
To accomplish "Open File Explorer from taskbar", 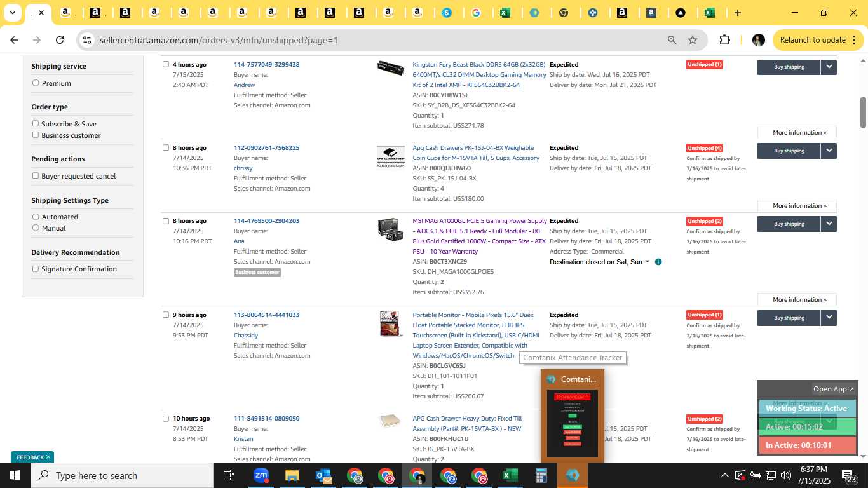I will (x=292, y=475).
